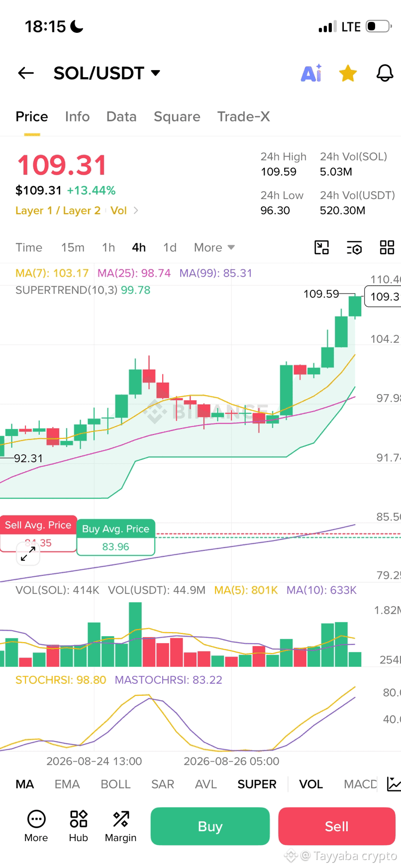401x868 pixels.
Task: Tap the back arrow icon
Action: point(26,73)
